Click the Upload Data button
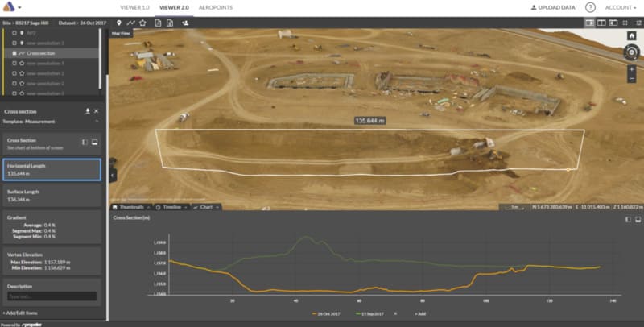This screenshot has width=644, height=327. (554, 7)
